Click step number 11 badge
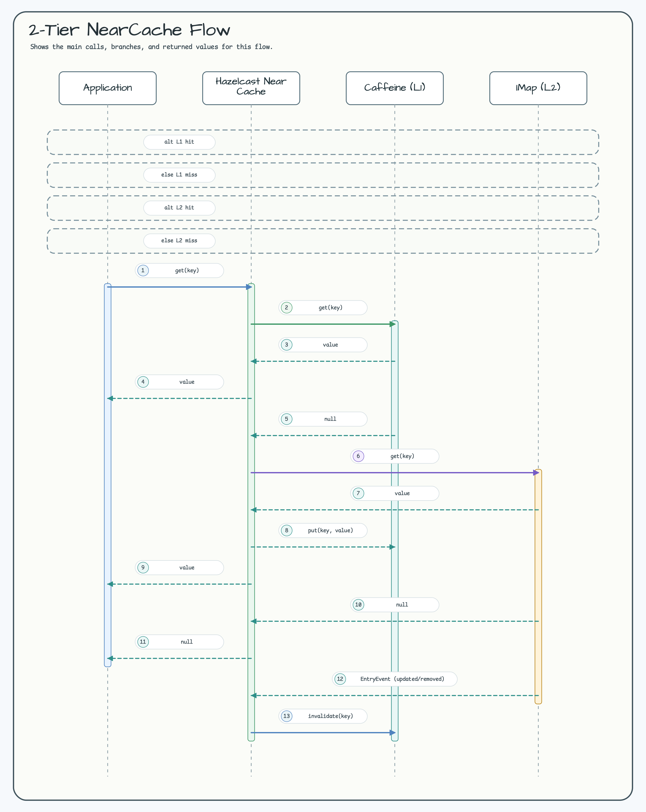 tap(143, 642)
